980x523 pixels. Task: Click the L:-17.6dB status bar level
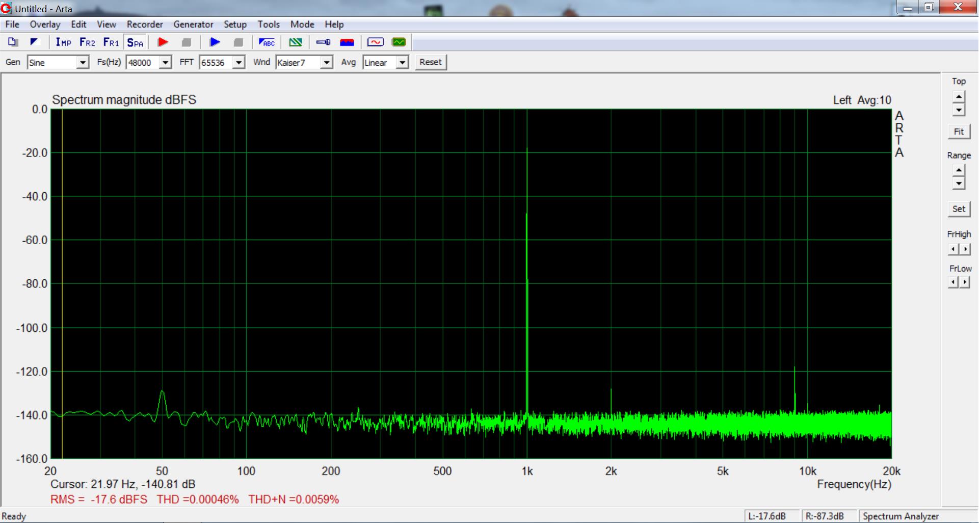(x=767, y=516)
